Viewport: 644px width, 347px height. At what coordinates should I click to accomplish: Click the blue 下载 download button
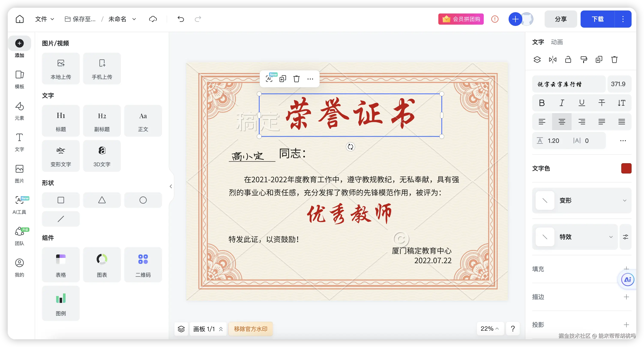(598, 19)
